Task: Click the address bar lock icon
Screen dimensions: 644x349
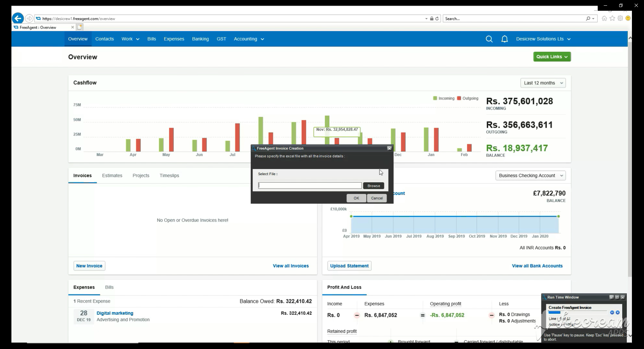Action: click(x=432, y=19)
